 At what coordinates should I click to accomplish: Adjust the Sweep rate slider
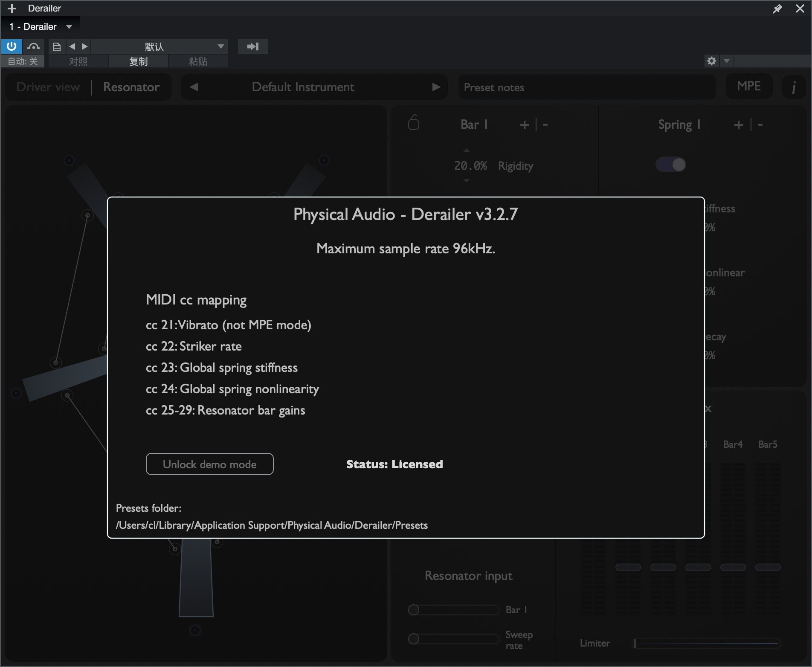pos(453,639)
